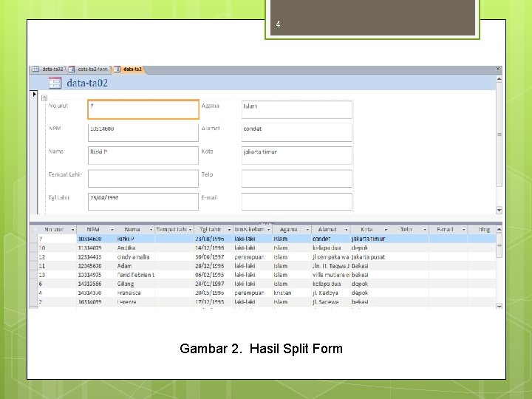Viewport: 532px width, 399px height.
Task: Click the jl. Kadoya address cell
Action: coord(331,293)
